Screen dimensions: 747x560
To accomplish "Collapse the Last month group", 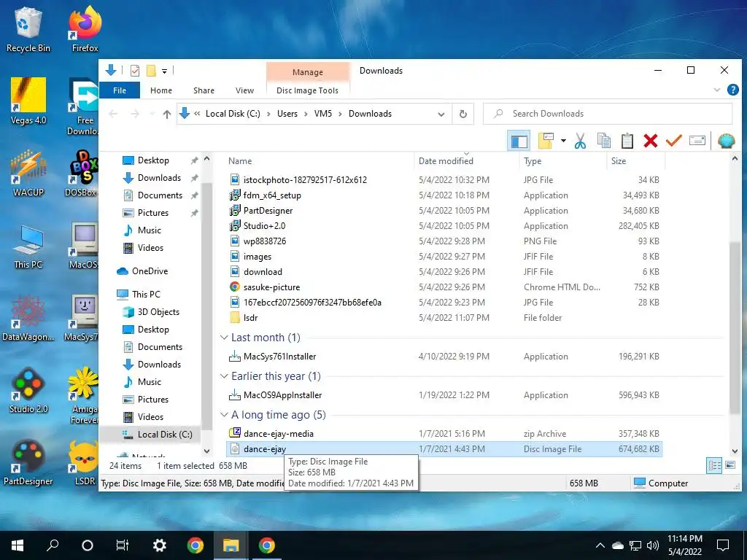I will pyautogui.click(x=224, y=337).
